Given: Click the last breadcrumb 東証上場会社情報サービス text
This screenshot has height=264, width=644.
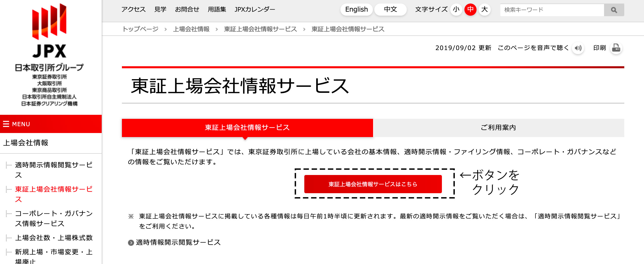Looking at the screenshot, I should click(348, 29).
